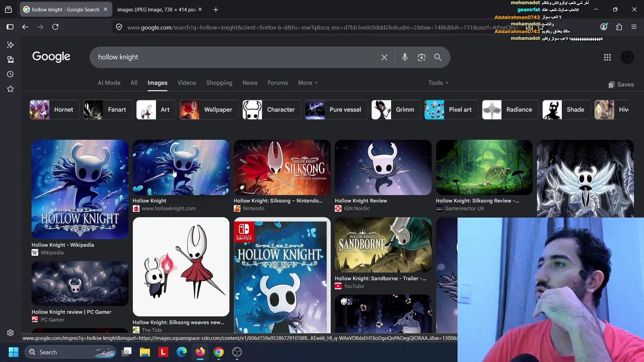Open the PC Gamer review link
This screenshot has height=362, width=644.
pyautogui.click(x=71, y=312)
